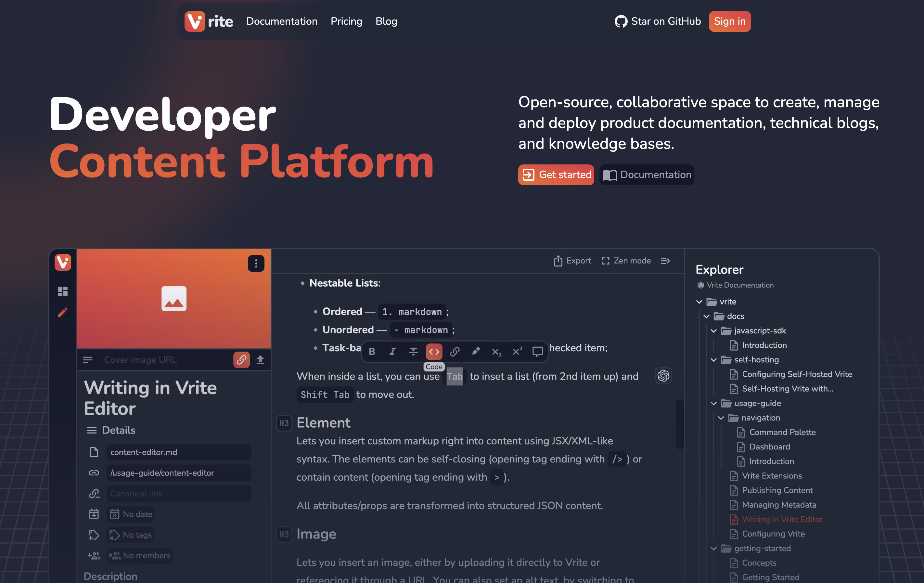
Task: Click the alt text lines icon beside Cover image URL
Action: (x=88, y=360)
